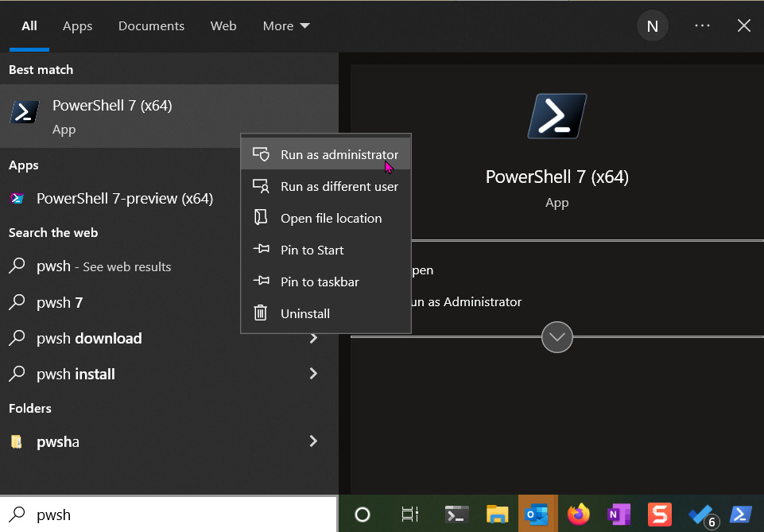Open the orange S app on taskbar
The height and width of the screenshot is (532, 764).
click(659, 515)
